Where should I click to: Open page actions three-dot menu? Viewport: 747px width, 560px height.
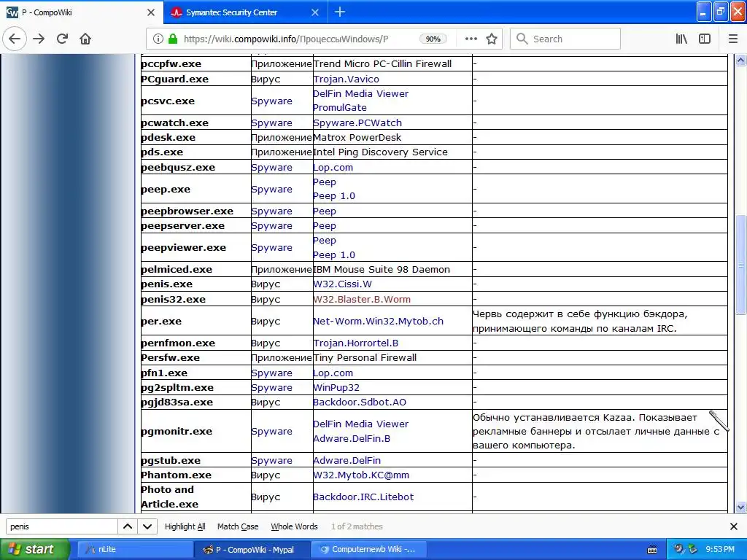(x=471, y=39)
